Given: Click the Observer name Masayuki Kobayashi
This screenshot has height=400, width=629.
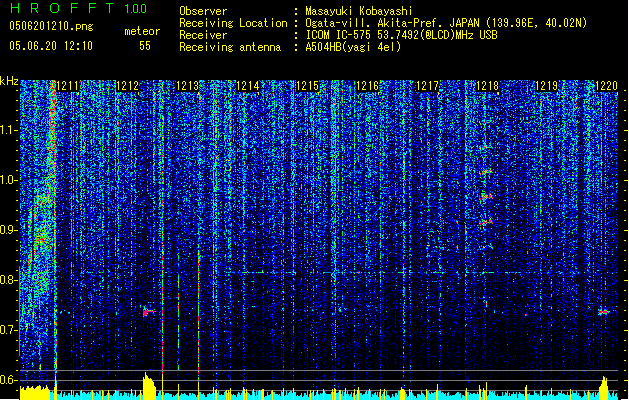Looking at the screenshot, I should 359,11.
